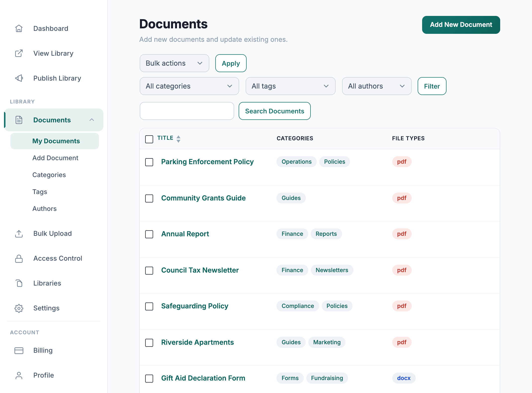Go to Bulk Upload in sidebar
This screenshot has width=532, height=393.
point(52,233)
